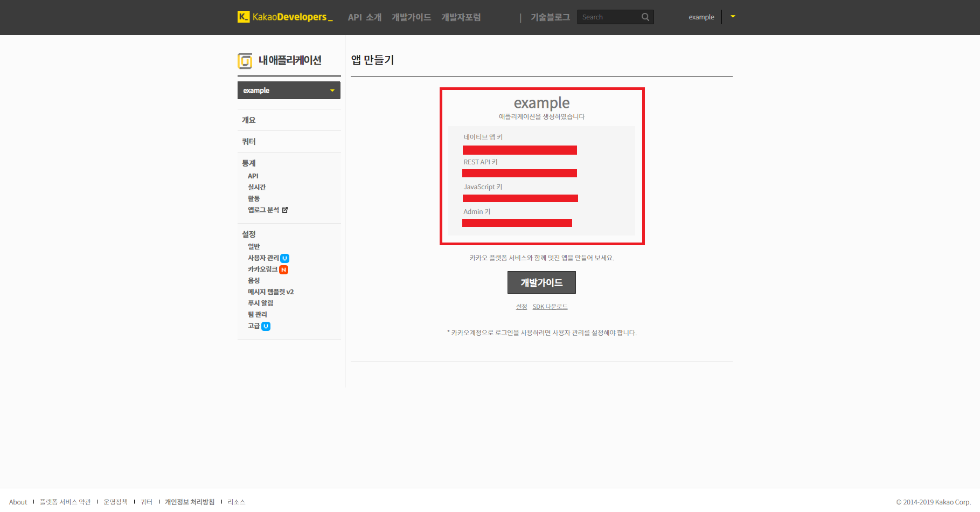The width and height of the screenshot is (980, 512).
Task: Click the 내 애플리케이션 heading text
Action: click(290, 60)
